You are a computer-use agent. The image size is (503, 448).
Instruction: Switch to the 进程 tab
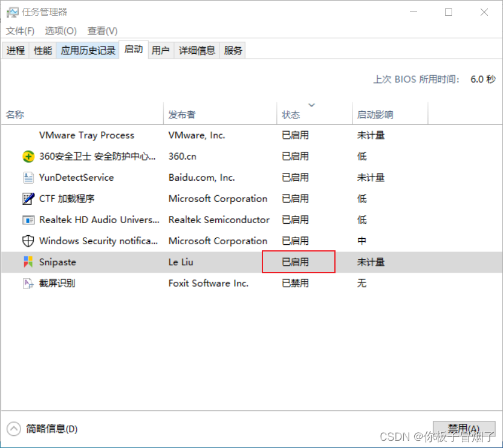(16, 50)
